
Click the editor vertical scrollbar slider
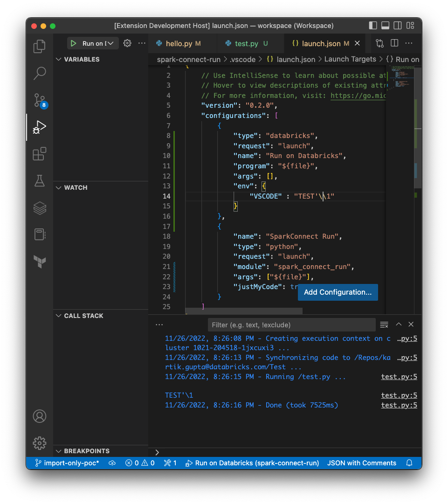[418, 127]
